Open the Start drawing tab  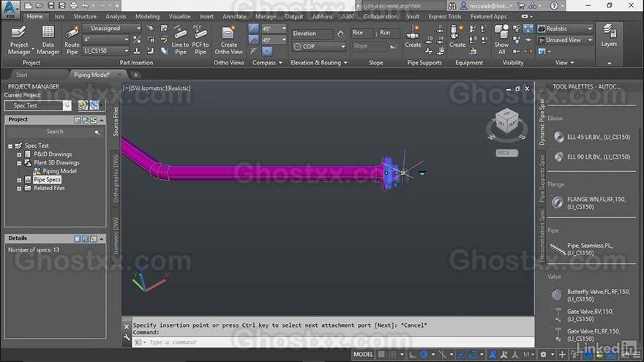coord(22,75)
